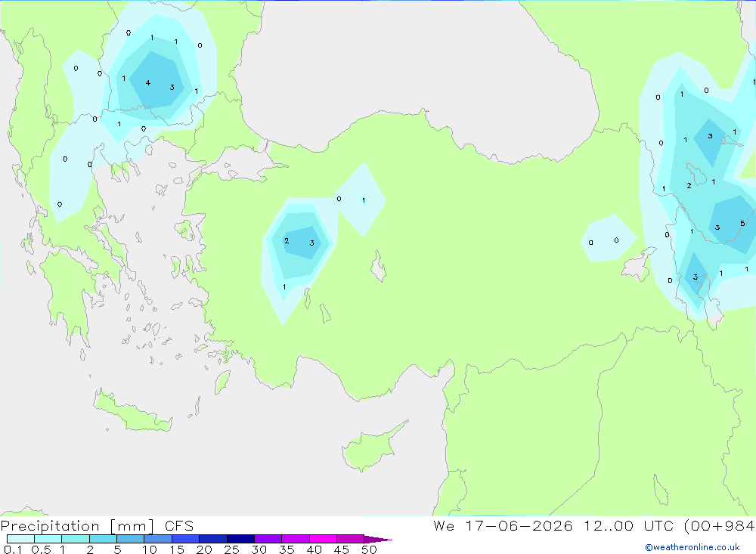Click the legend label "20"

204,549
